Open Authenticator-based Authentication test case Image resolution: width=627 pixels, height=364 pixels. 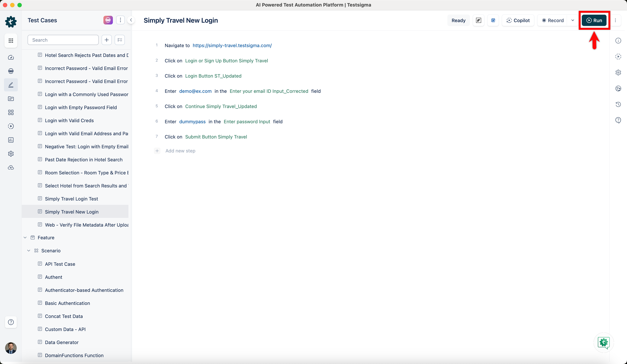[x=84, y=290]
